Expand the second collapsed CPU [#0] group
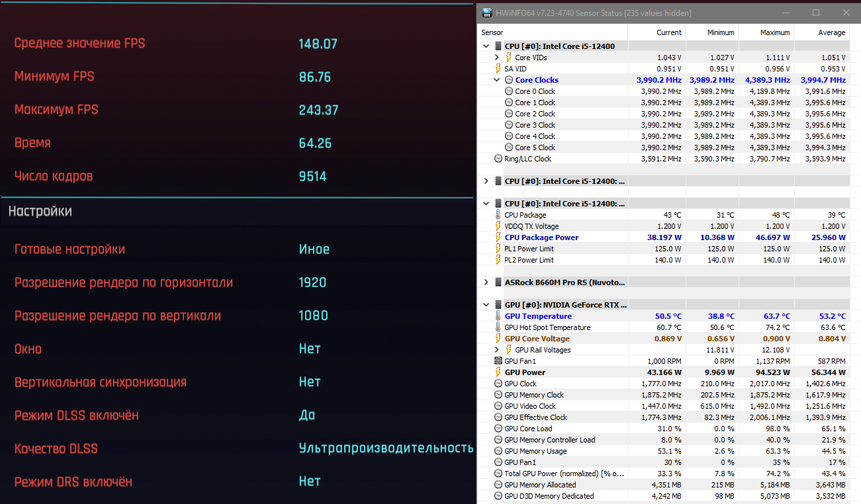The height and width of the screenshot is (504, 861). point(486,181)
